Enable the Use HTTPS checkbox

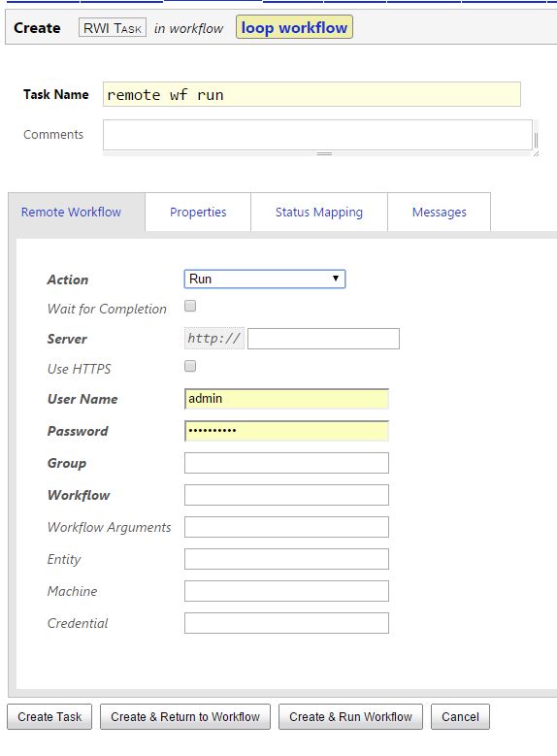coord(190,367)
